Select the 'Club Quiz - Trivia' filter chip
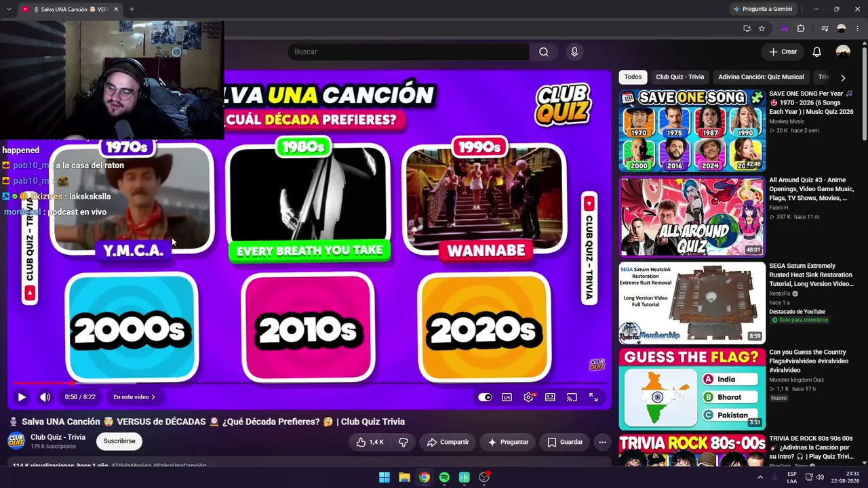Viewport: 868px width, 488px height. click(x=679, y=77)
